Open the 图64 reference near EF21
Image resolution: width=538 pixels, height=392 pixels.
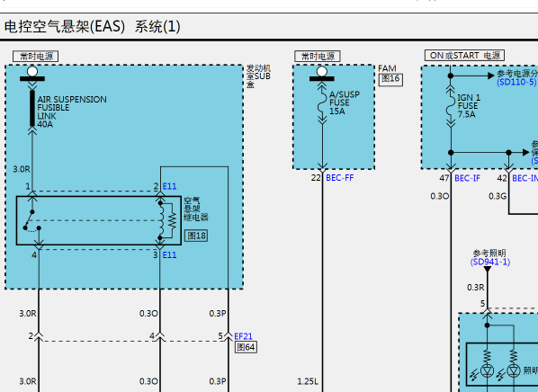[x=246, y=347]
